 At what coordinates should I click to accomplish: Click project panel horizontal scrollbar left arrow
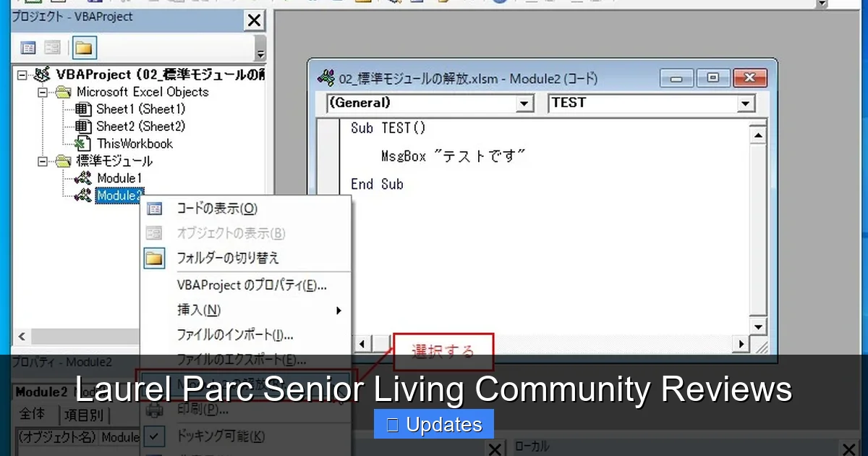[20, 337]
